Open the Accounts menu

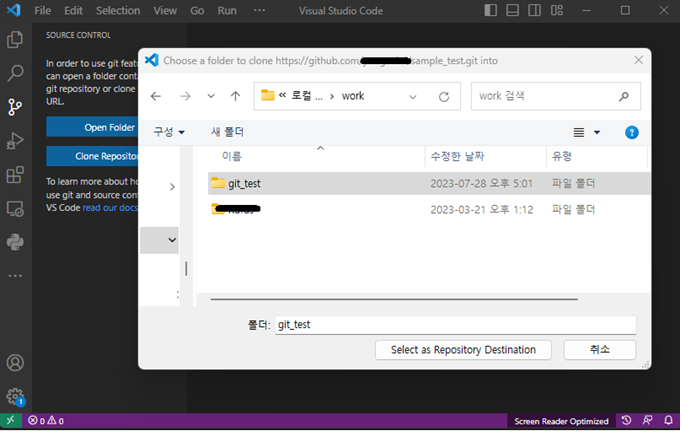[15, 363]
